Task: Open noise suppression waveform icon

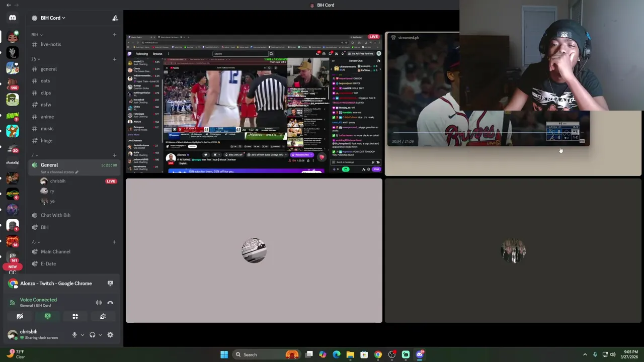Action: pos(99,303)
